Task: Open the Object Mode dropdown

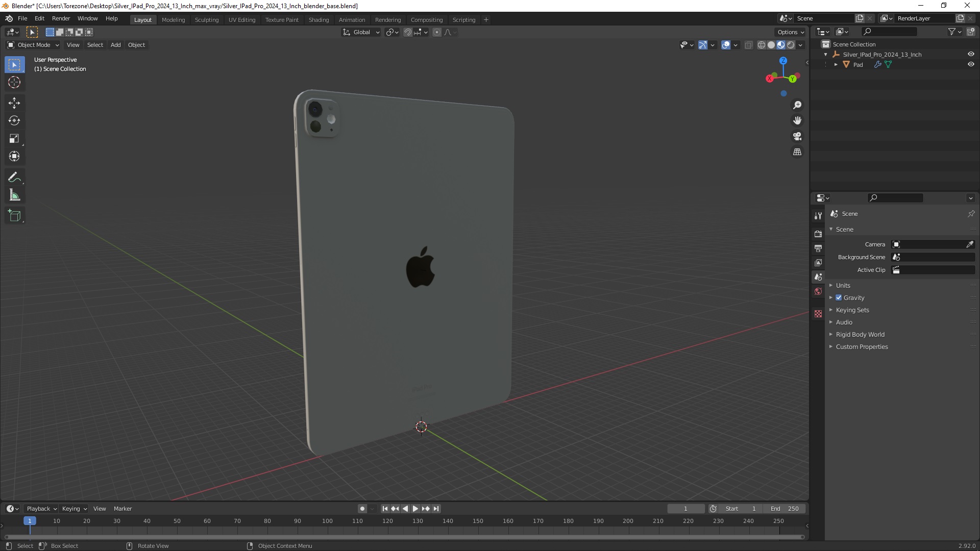Action: (33, 45)
